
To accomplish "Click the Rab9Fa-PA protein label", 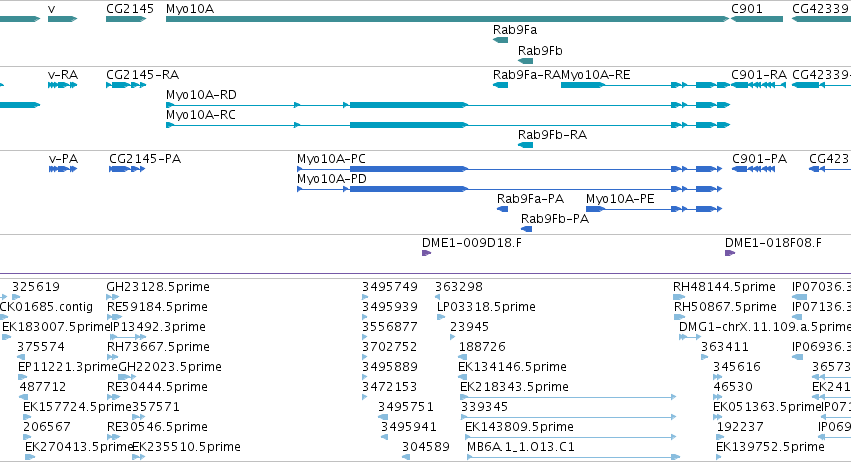I will coord(530,199).
